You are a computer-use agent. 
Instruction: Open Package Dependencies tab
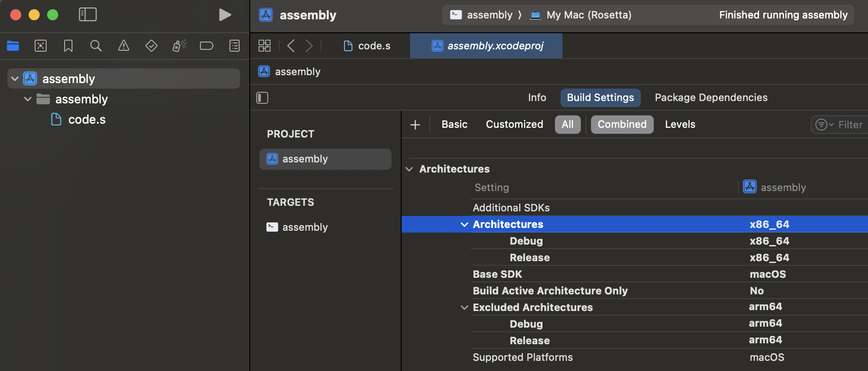(711, 98)
